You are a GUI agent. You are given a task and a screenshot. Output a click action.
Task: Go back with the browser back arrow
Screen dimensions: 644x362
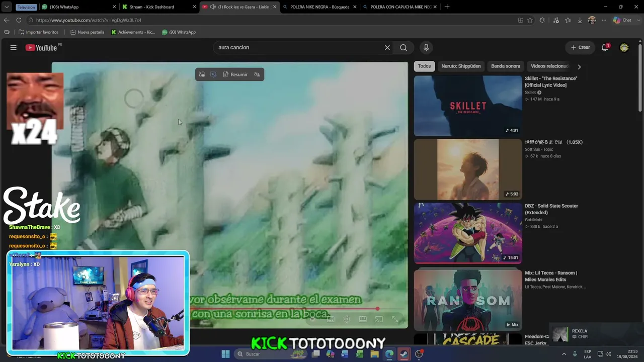point(7,20)
